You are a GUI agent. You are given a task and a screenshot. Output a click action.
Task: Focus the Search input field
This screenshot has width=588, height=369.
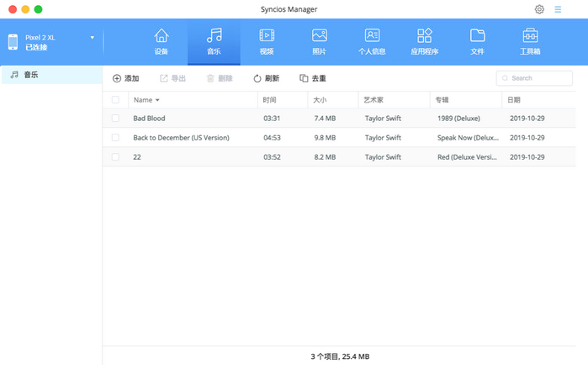pos(534,78)
